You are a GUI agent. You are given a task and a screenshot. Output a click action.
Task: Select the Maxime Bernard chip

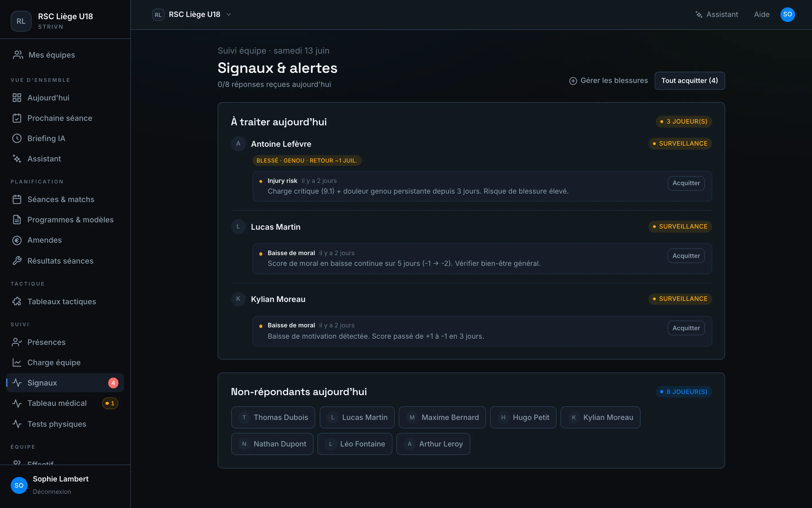click(442, 417)
